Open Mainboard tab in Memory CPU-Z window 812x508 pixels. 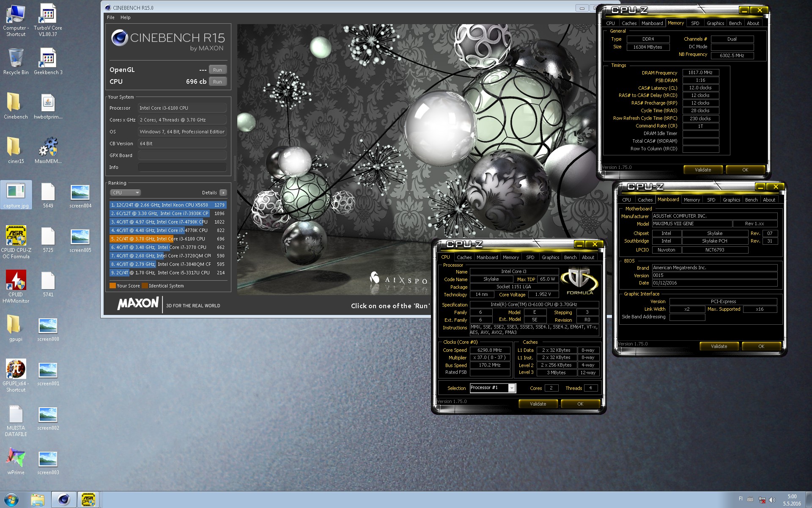pyautogui.click(x=652, y=23)
